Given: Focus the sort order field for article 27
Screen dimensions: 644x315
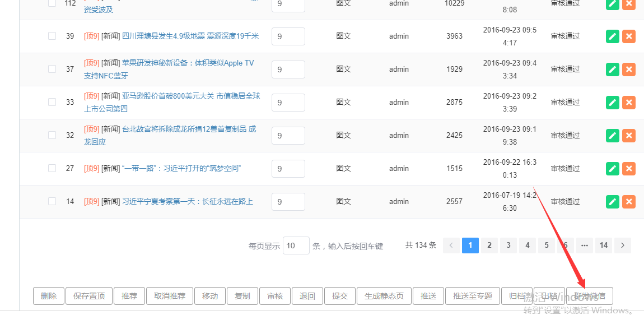Looking at the screenshot, I should [288, 169].
